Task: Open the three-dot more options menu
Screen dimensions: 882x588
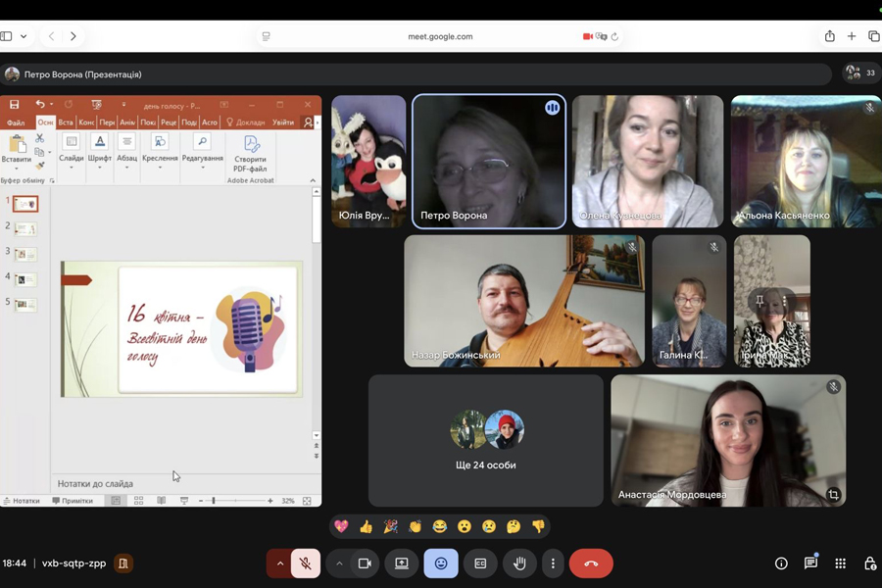Action: point(553,563)
